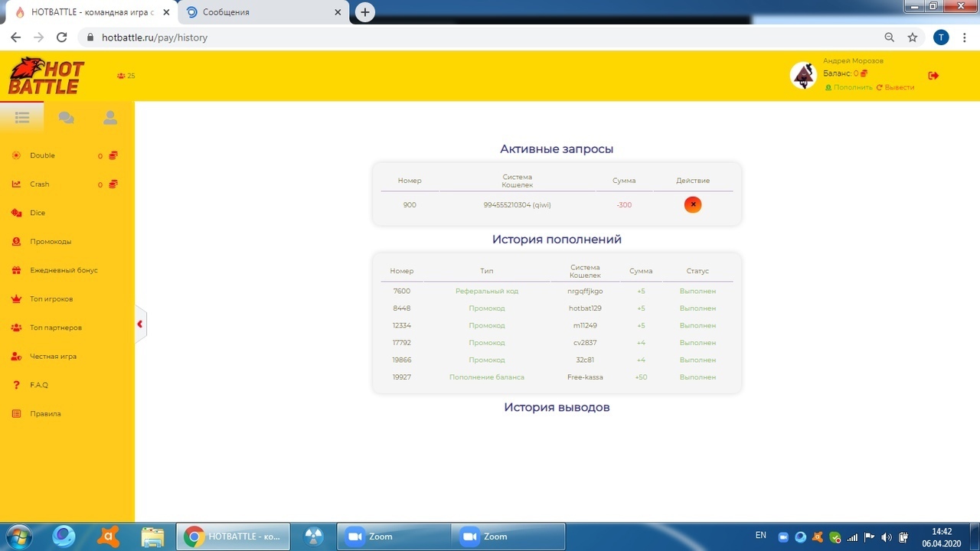Screen dimensions: 980x551
Task: Click the user avatar in the header
Action: [803, 76]
